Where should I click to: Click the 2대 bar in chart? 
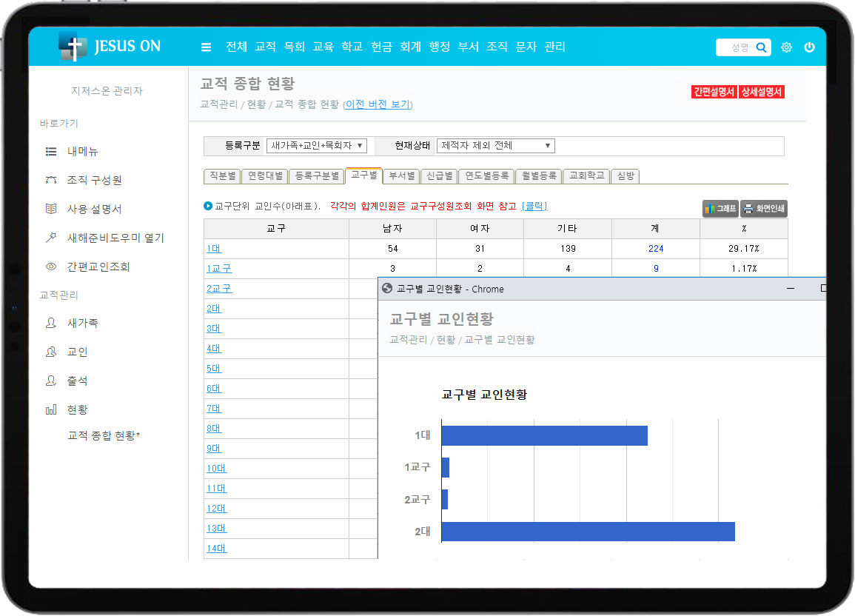pyautogui.click(x=588, y=532)
